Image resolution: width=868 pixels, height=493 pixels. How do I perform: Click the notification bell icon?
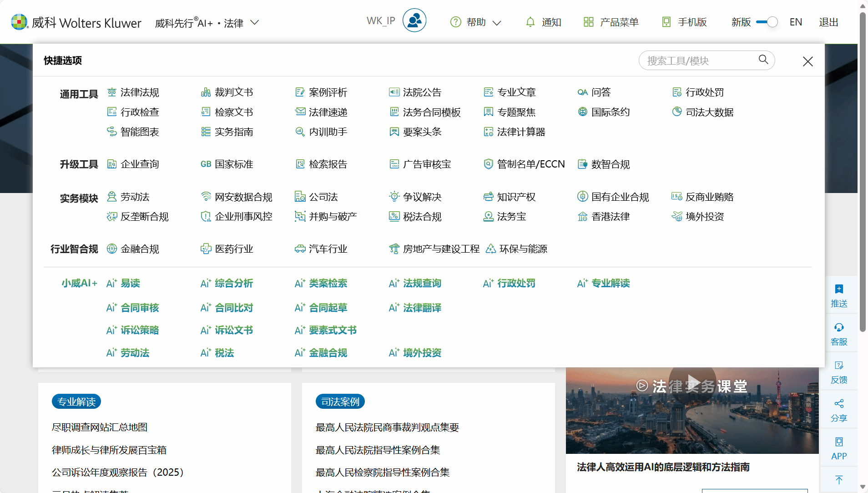tap(530, 22)
